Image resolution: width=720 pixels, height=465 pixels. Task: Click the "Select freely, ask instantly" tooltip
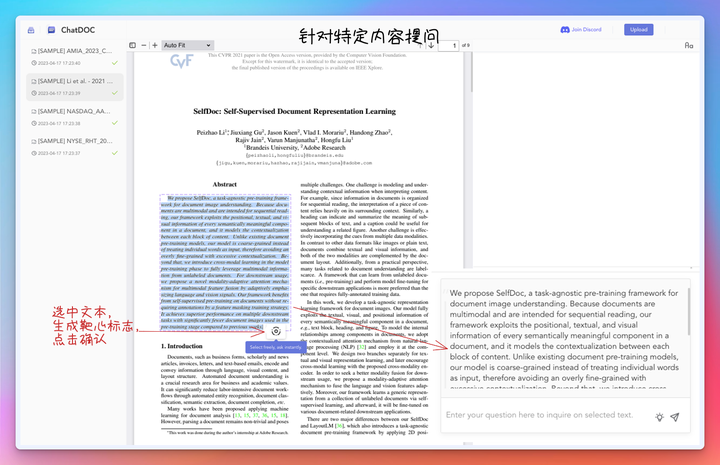click(276, 347)
